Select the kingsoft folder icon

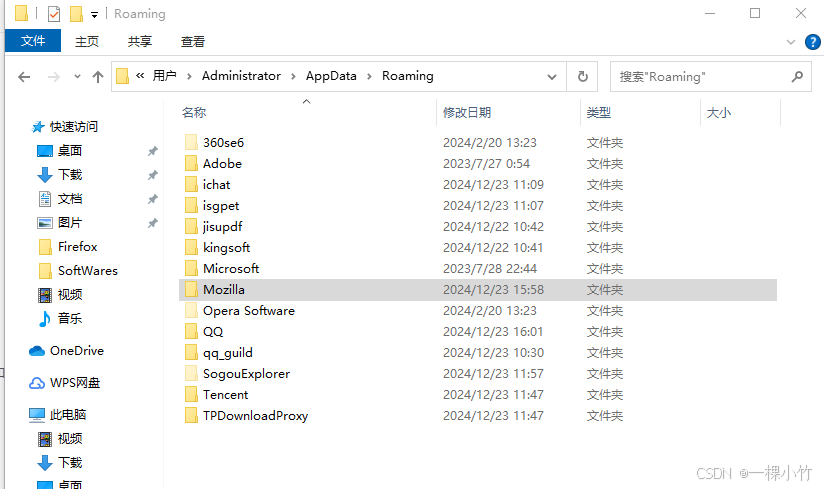[191, 247]
